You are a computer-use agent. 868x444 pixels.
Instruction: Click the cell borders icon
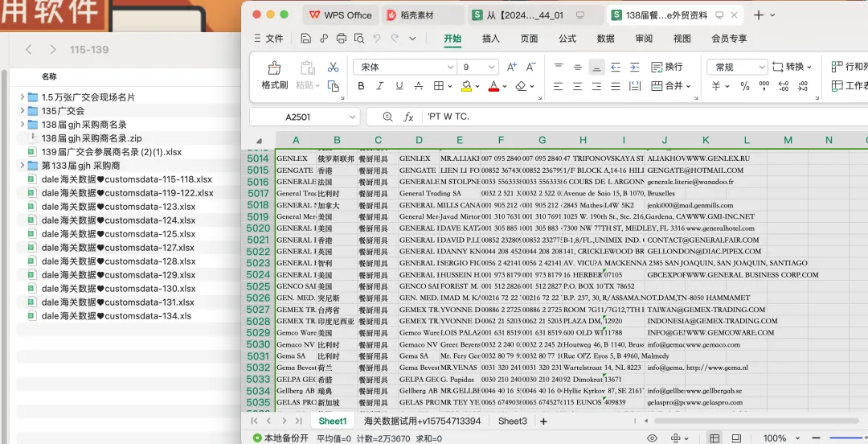[x=439, y=86]
